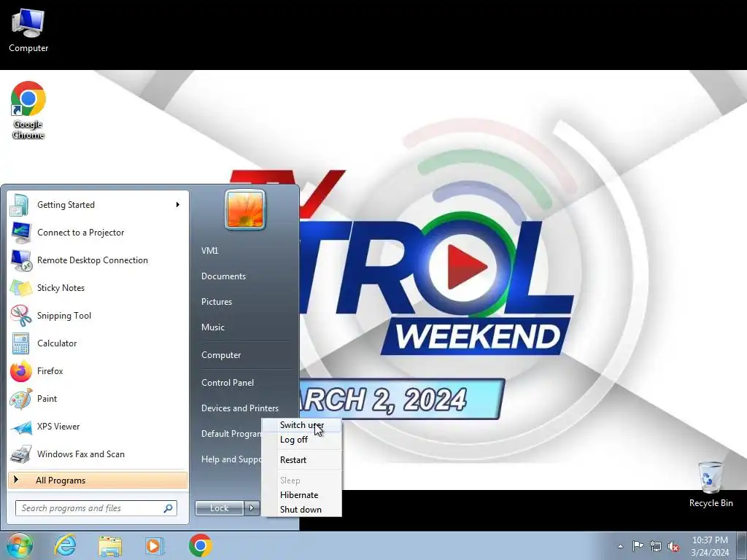The image size is (747, 560).
Task: Open Default Programs link
Action: click(231, 434)
